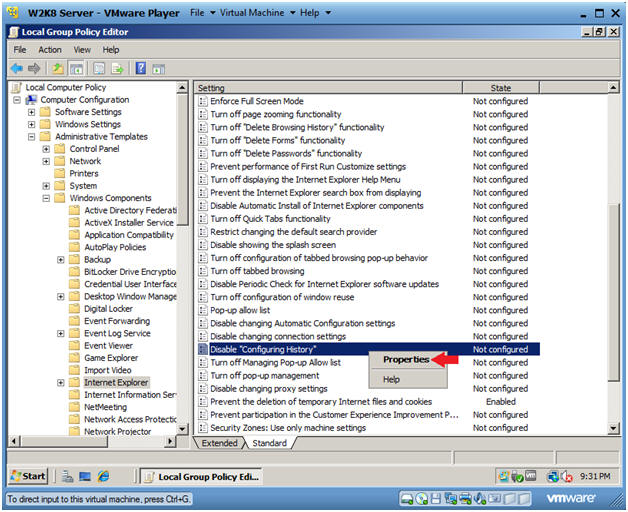Click the VMware CD/DVD status icon
The height and width of the screenshot is (512, 628).
(x=421, y=499)
